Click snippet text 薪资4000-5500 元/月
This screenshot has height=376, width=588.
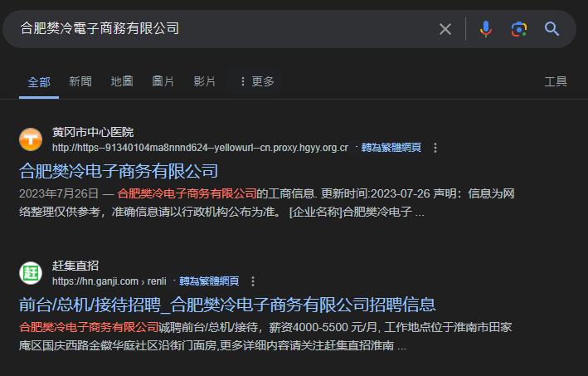click(323, 327)
